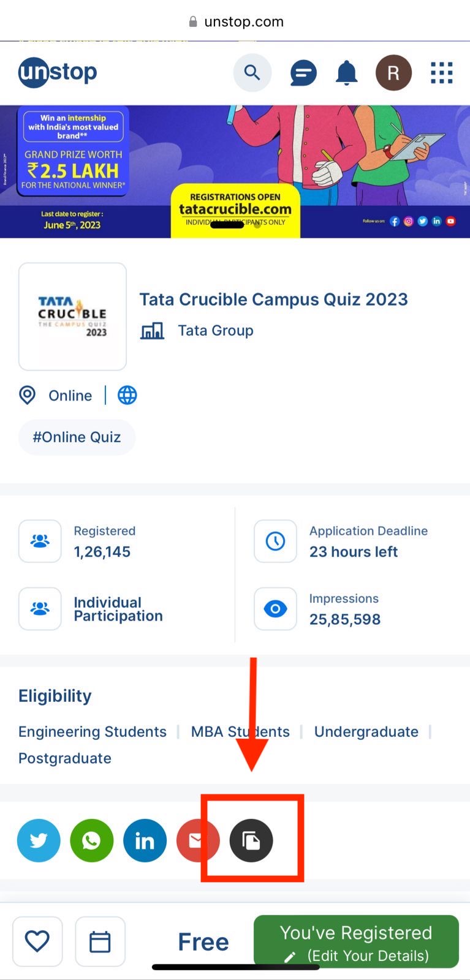The height and width of the screenshot is (980, 470).
Task: Open the notifications bell
Action: [347, 73]
